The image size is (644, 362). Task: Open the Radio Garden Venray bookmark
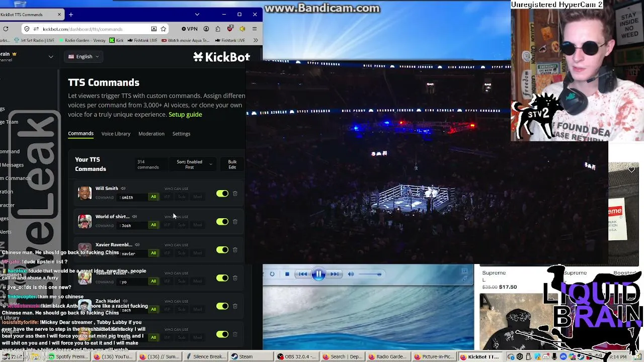[x=82, y=40]
